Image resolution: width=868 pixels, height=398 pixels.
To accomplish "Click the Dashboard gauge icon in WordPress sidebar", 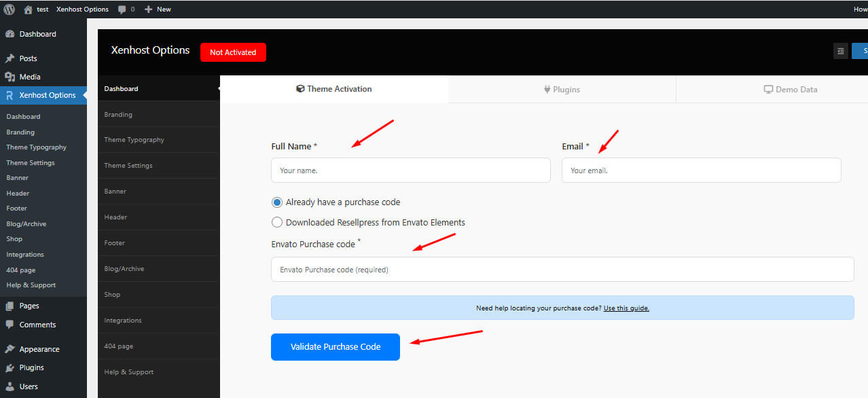I will point(10,34).
